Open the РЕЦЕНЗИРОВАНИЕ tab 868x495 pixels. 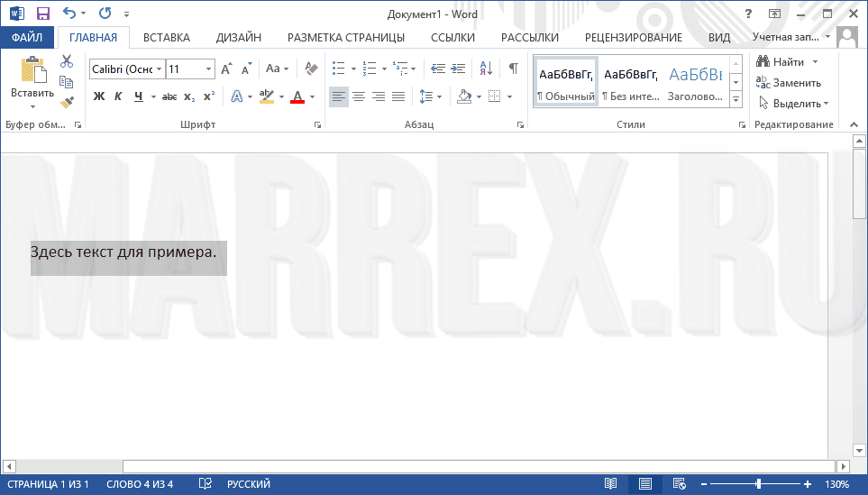point(634,38)
